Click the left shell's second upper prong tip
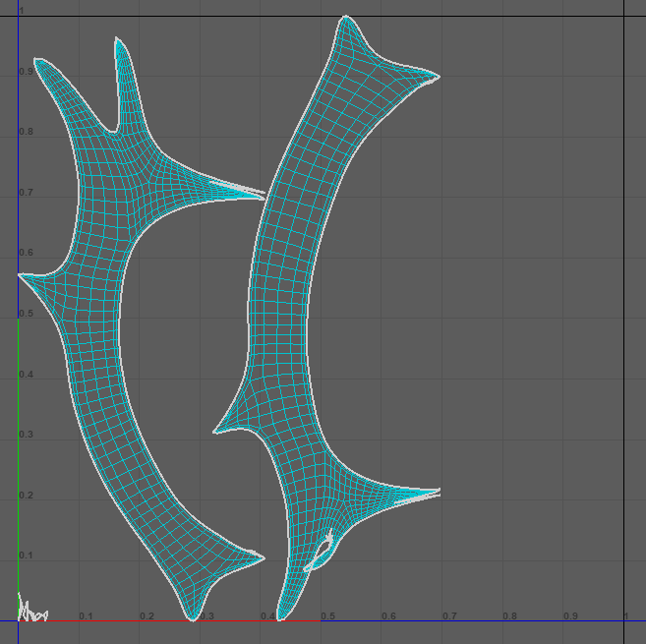646x644 pixels. (118, 40)
